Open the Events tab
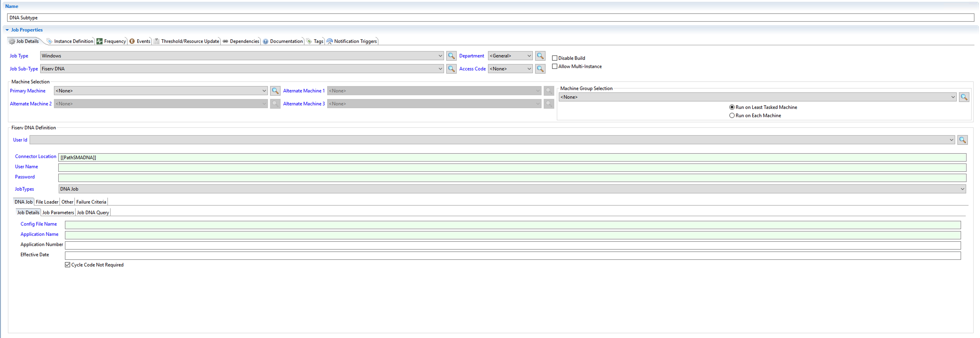 point(140,41)
